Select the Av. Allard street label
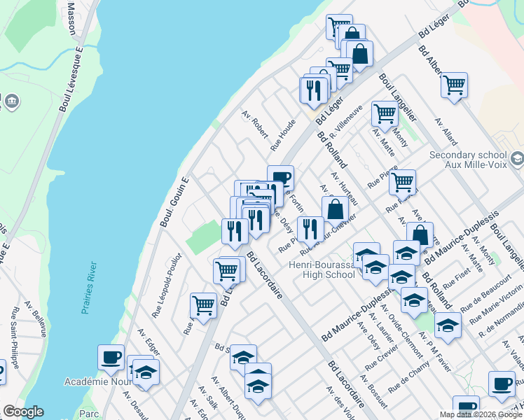524x420 pixels. (446, 132)
